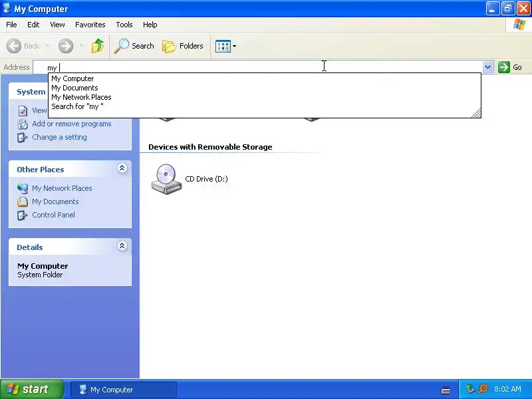The height and width of the screenshot is (399, 532).
Task: Choose My Network Places autocomplete suggestion
Action: click(264, 97)
